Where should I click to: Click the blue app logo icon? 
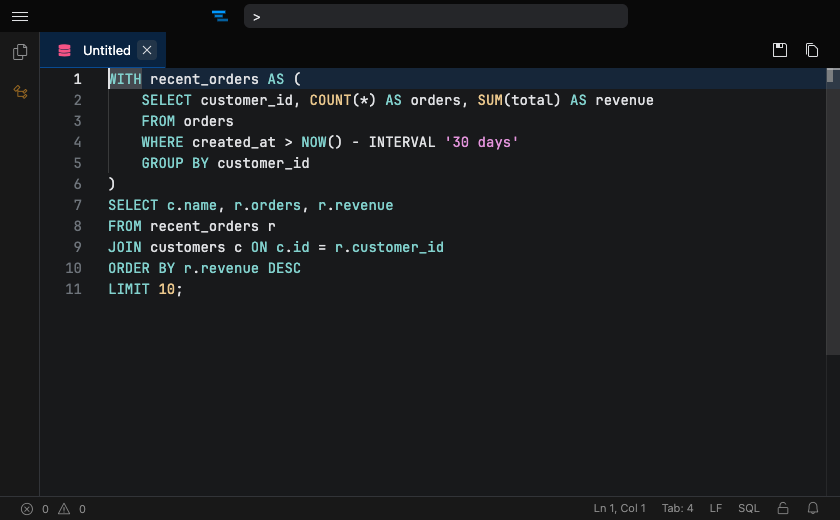[x=220, y=16]
